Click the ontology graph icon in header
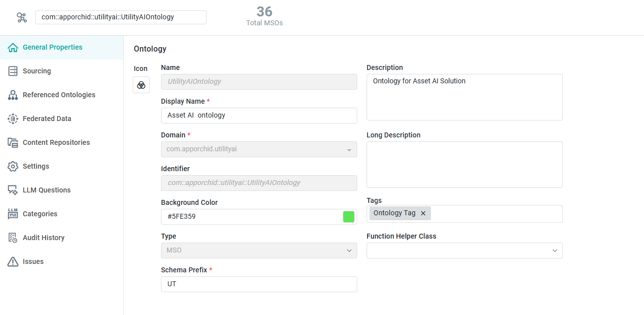This screenshot has width=644, height=315. tap(21, 17)
